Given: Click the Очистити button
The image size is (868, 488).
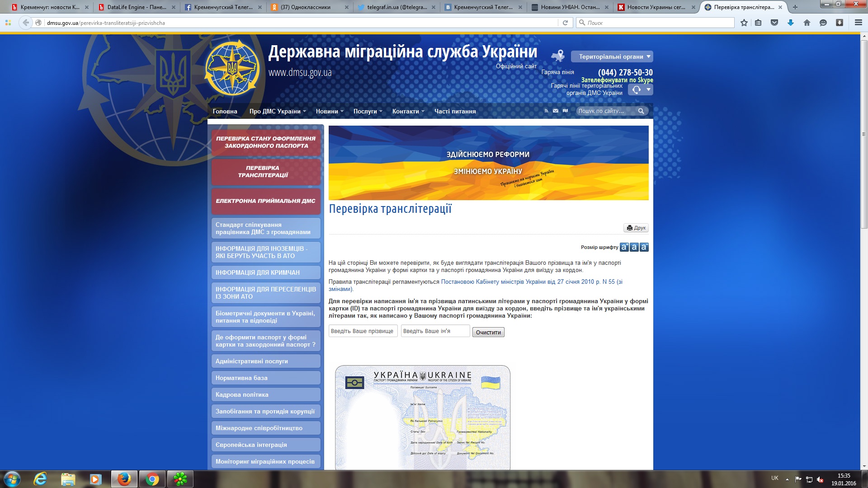Looking at the screenshot, I should point(488,332).
